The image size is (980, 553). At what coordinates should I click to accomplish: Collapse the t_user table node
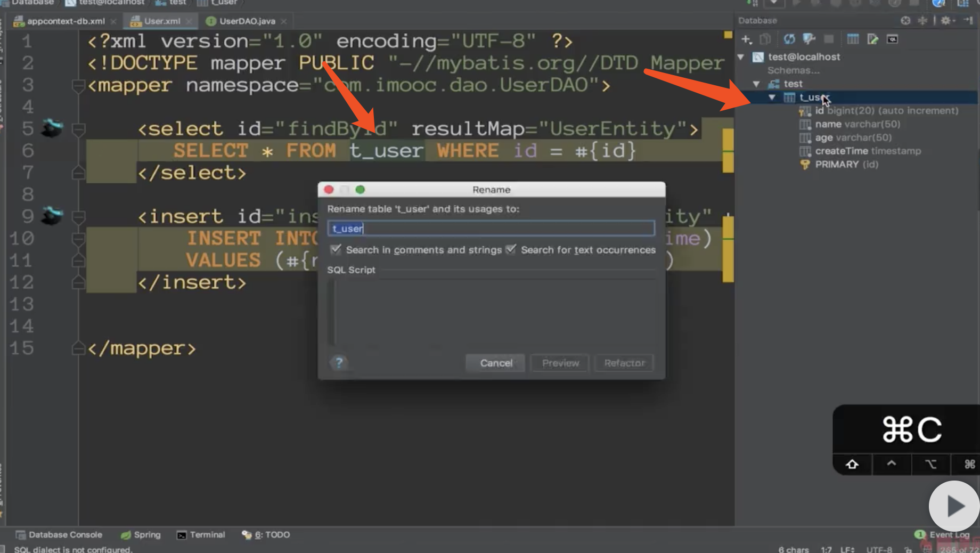coord(772,97)
